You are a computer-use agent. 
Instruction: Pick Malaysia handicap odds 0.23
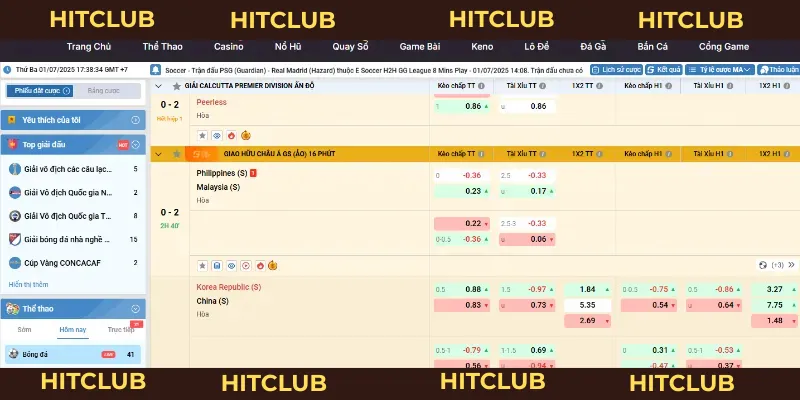462,191
